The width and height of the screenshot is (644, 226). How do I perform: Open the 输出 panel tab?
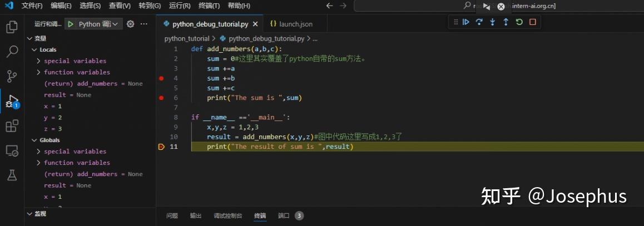(196, 216)
